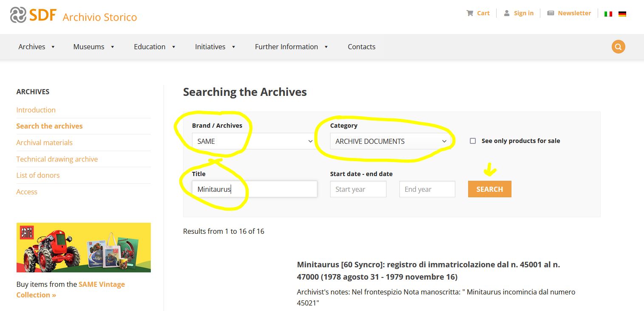Click the Sign in user icon link
The height and width of the screenshot is (311, 644).
[x=518, y=13]
